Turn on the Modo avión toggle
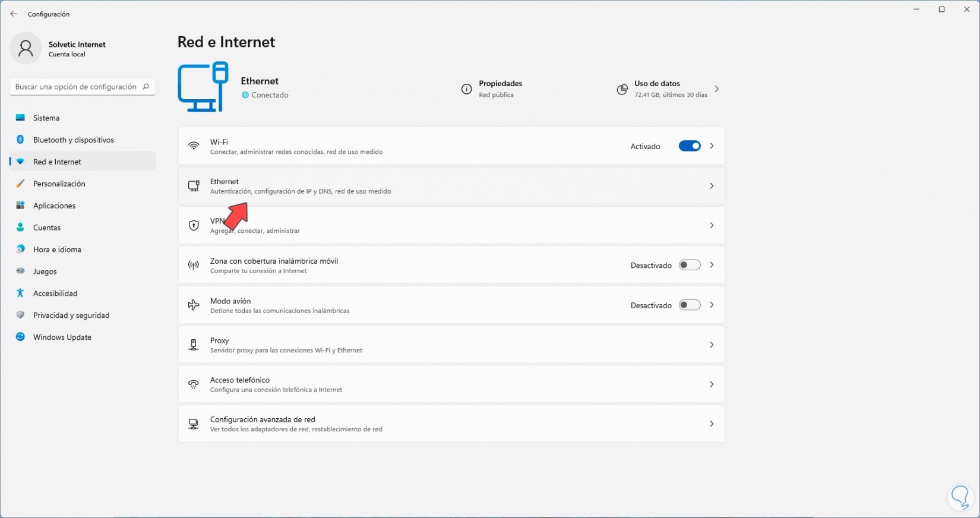The height and width of the screenshot is (518, 980). point(690,305)
